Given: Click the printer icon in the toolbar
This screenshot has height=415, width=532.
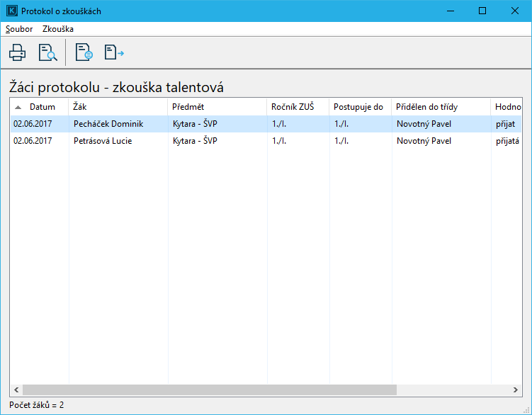Looking at the screenshot, I should tap(17, 52).
